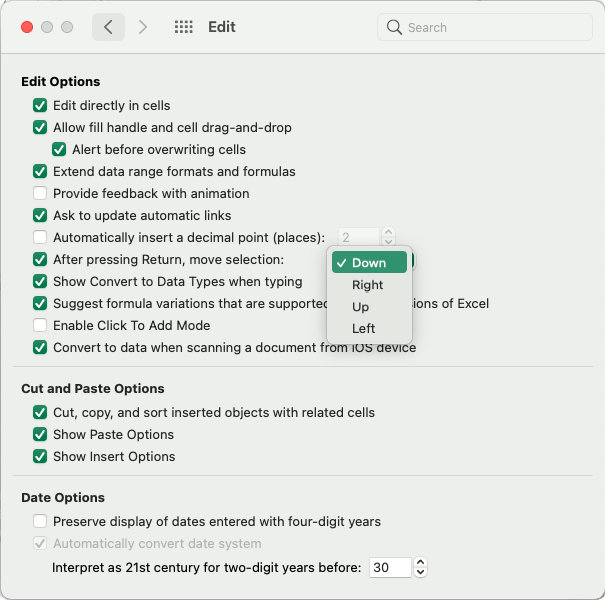
Task: Select Right from the direction menu
Action: [x=368, y=285]
